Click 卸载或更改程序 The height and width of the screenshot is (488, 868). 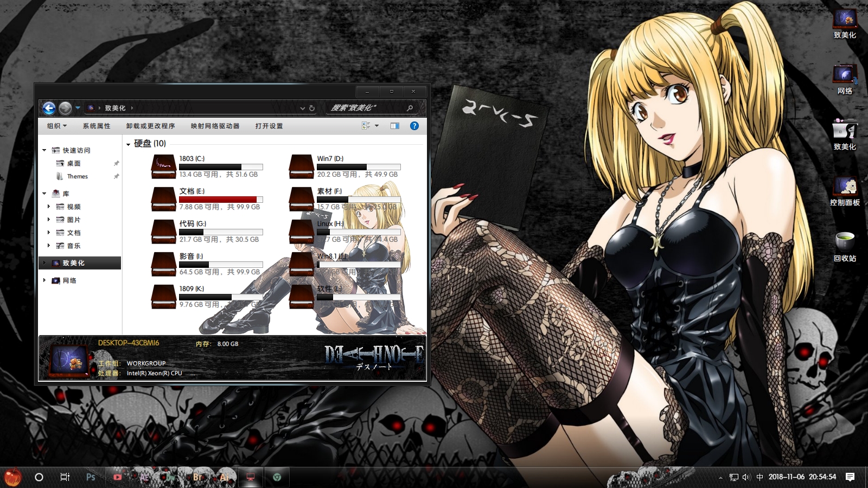coord(151,126)
